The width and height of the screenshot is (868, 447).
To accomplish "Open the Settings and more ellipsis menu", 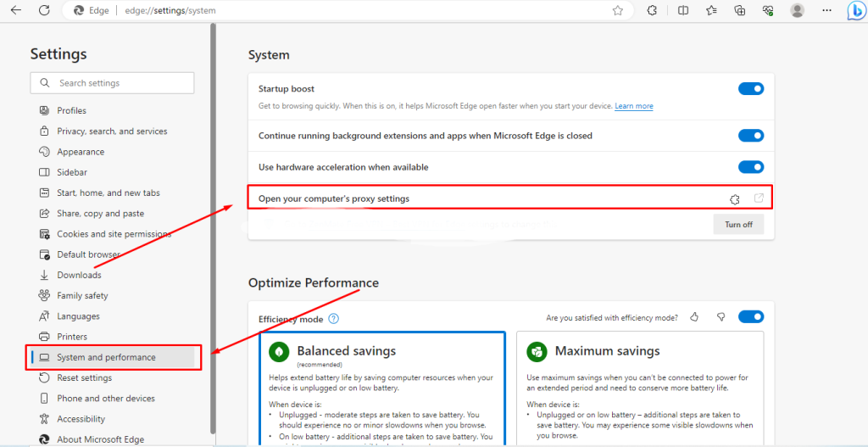I will [827, 10].
